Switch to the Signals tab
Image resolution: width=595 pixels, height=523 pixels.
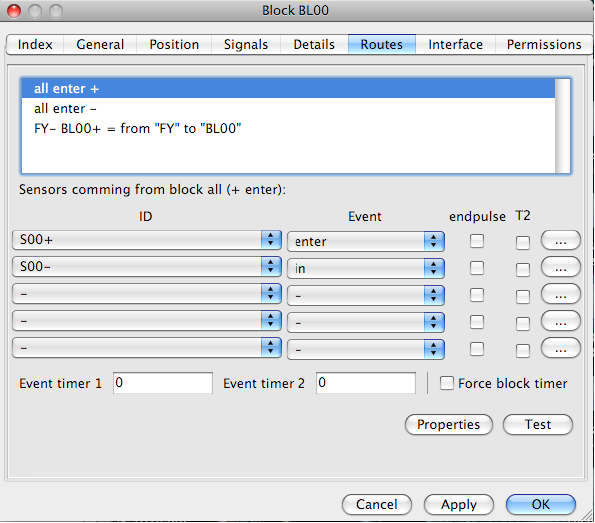(x=246, y=44)
